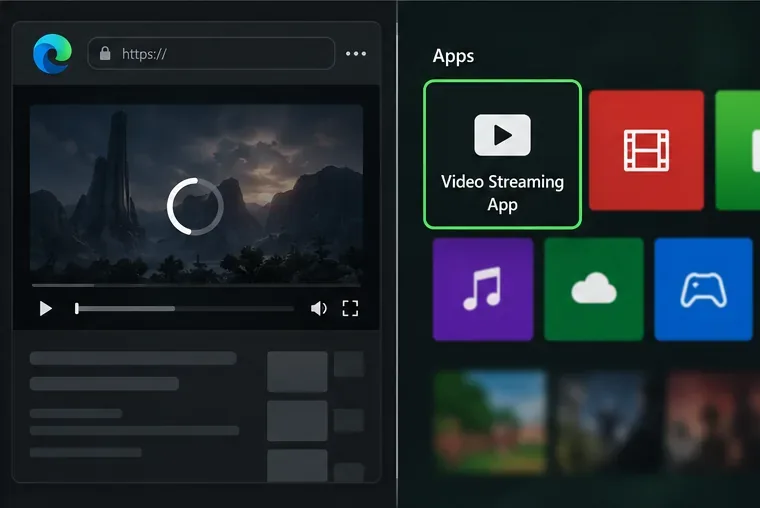760x508 pixels.
Task: Select the blurred middle dark game thumbnail
Action: pyautogui.click(x=603, y=421)
